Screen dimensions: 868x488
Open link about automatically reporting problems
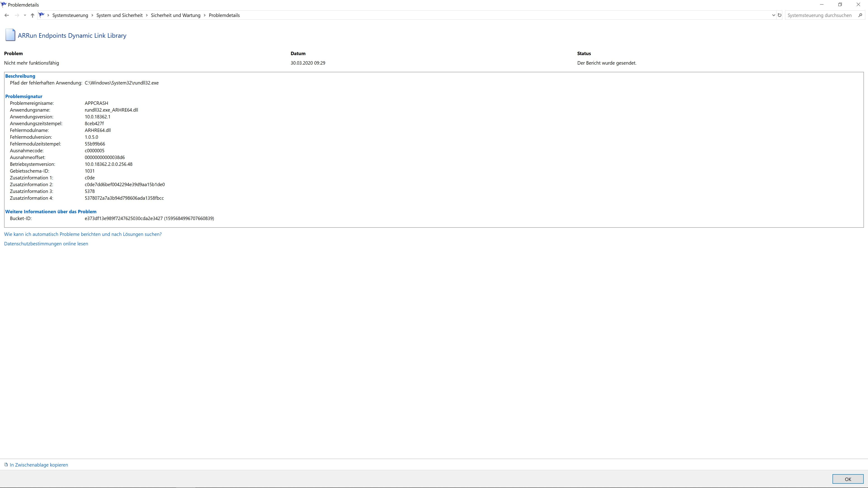click(x=83, y=234)
